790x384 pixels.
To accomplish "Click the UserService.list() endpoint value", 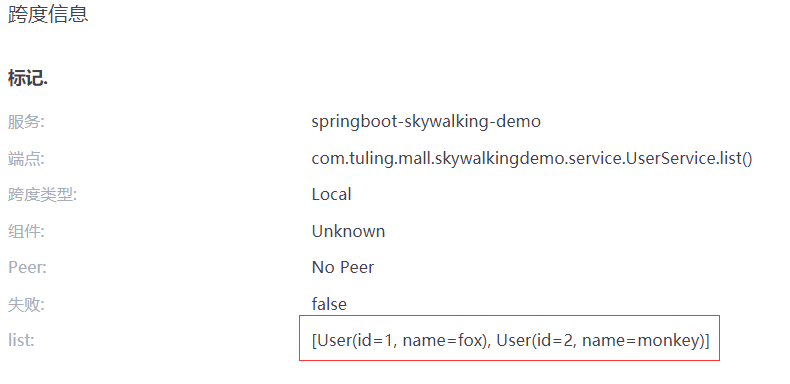I will 532,159.
